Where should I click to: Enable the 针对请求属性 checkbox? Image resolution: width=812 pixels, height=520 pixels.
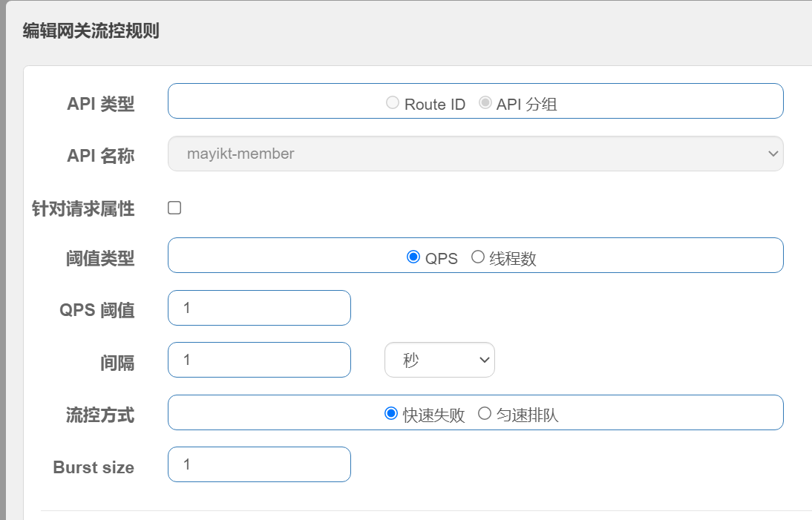coord(174,208)
